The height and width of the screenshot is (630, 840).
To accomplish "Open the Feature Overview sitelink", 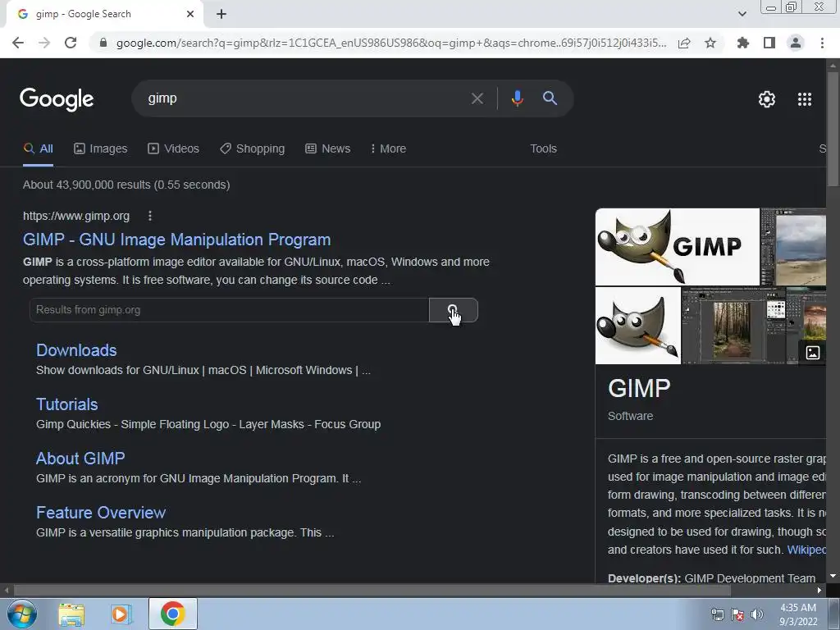I will [101, 513].
